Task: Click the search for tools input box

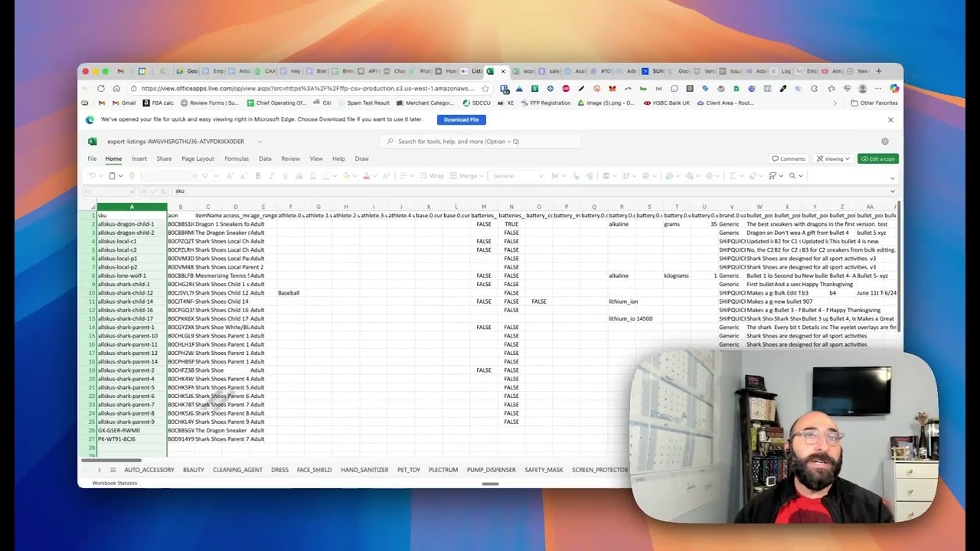Action: (480, 142)
